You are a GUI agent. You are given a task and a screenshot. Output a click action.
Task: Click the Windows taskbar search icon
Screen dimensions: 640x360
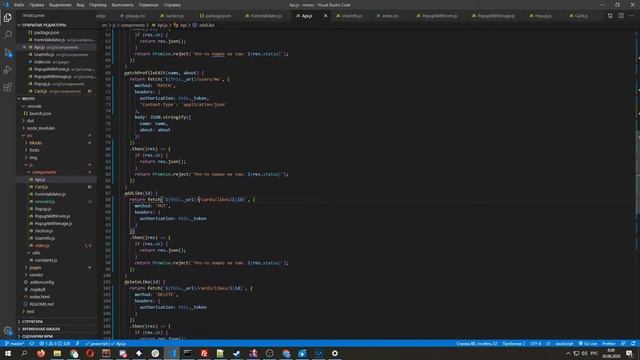[24, 353]
